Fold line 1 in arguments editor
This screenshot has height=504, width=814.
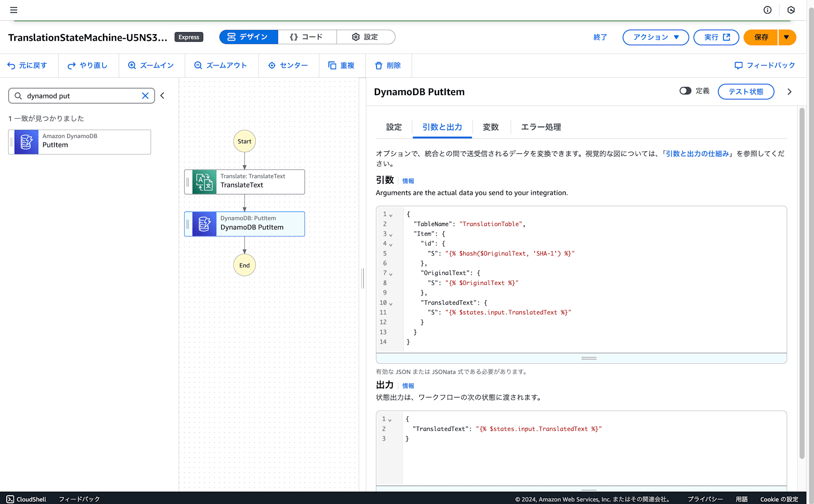[391, 215]
